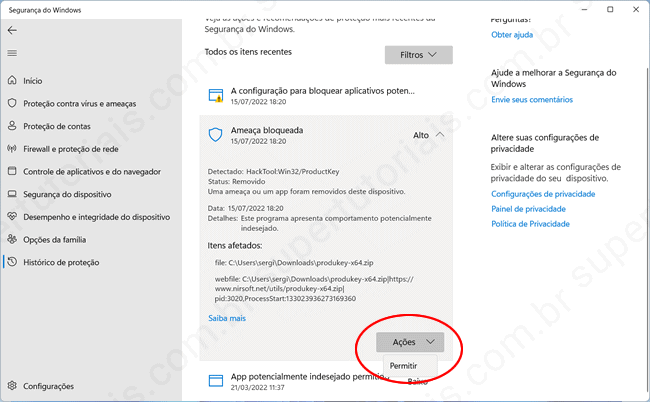The width and height of the screenshot is (650, 402).
Task: Click the virus protection shield icon
Action: [x=12, y=103]
